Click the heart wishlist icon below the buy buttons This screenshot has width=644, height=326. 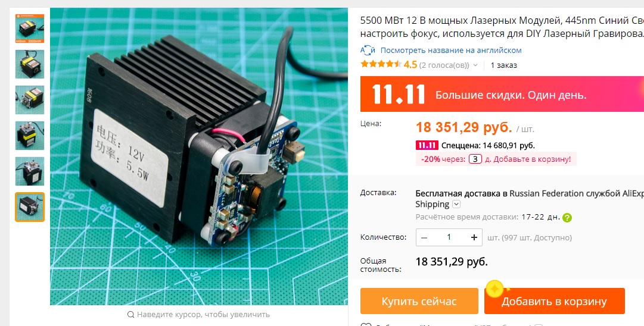(366, 324)
